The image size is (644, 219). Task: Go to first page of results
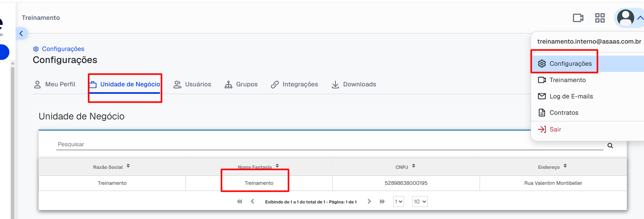pos(240,201)
